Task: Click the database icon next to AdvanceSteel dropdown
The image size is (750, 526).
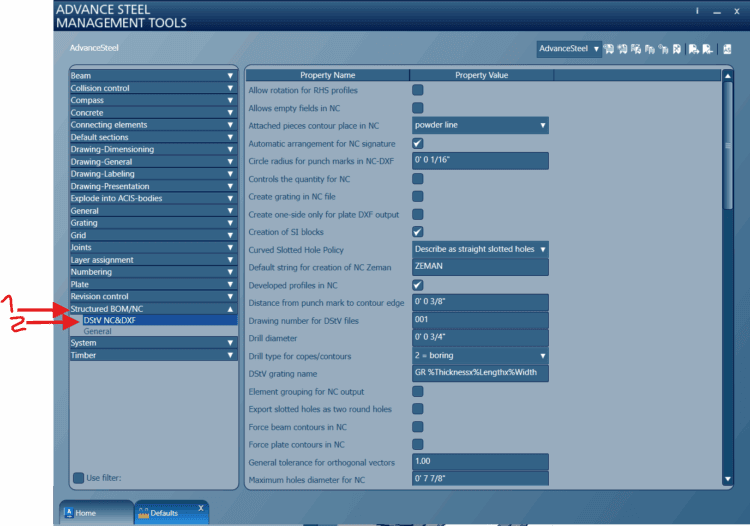Action: click(x=609, y=49)
